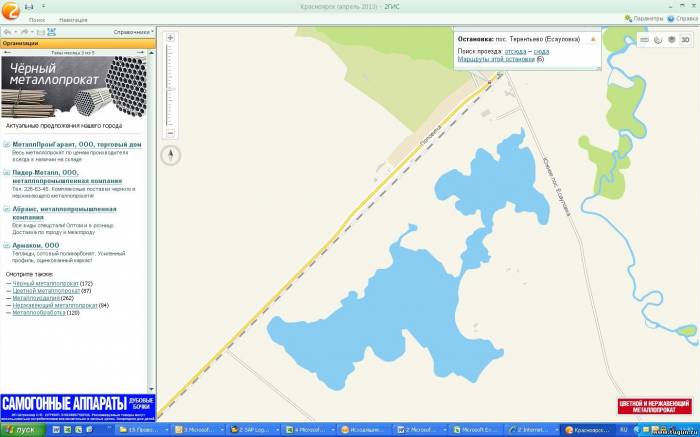Image resolution: width=700 pixels, height=437 pixels.
Task: Open Лидер-Металл, ООО company link
Action: pos(67,177)
